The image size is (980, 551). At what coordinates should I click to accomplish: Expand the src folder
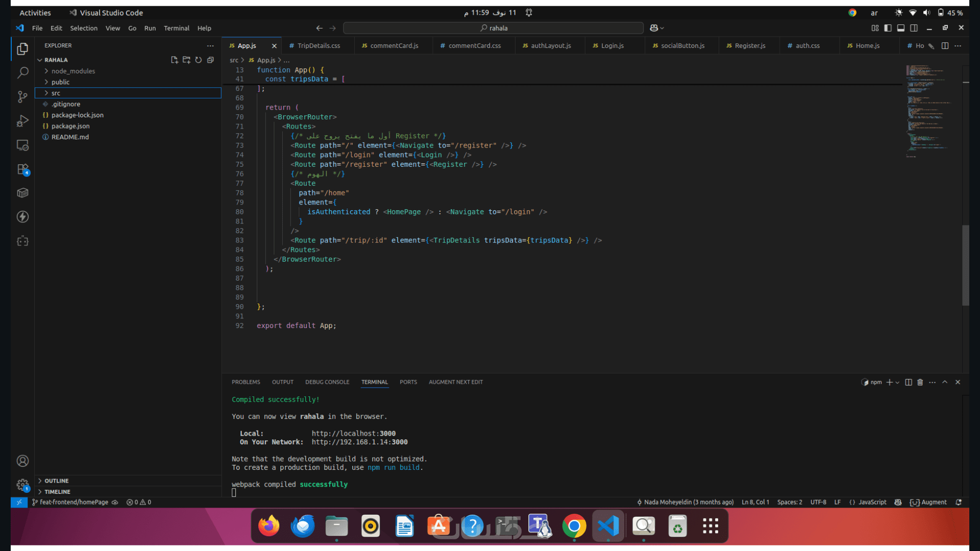(56, 93)
